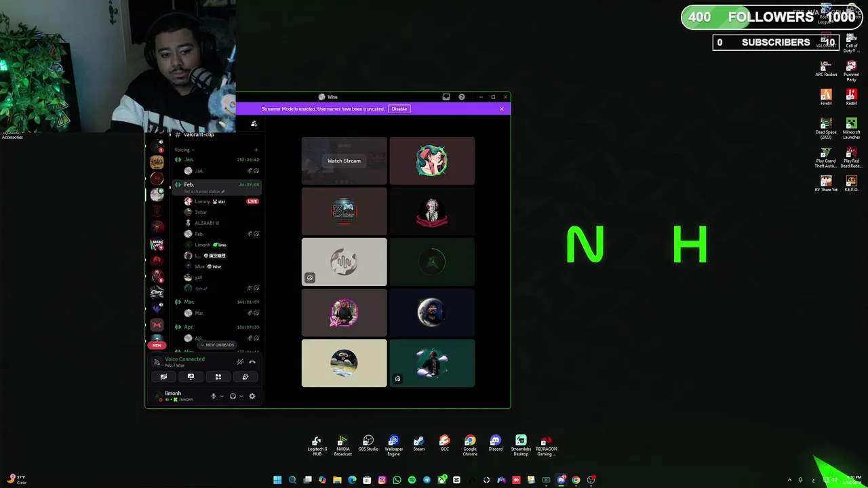Dismiss the Streamer Mode banner
Viewport: 868px width, 488px height.
502,109
